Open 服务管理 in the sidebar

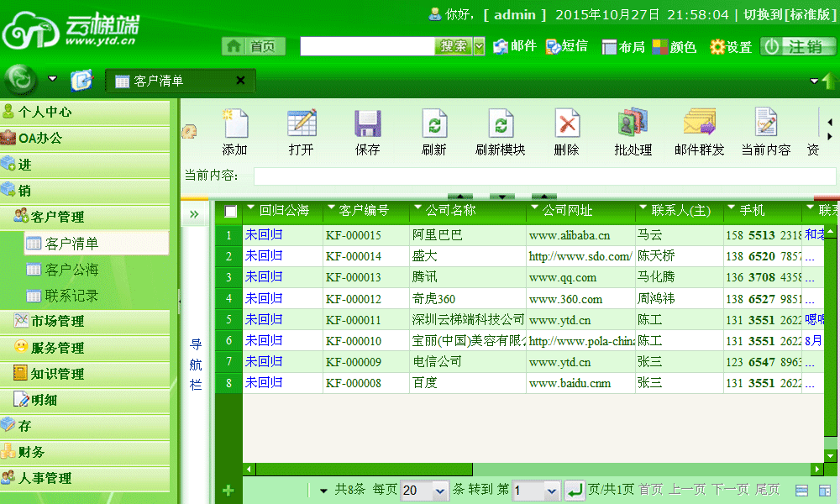(85, 348)
